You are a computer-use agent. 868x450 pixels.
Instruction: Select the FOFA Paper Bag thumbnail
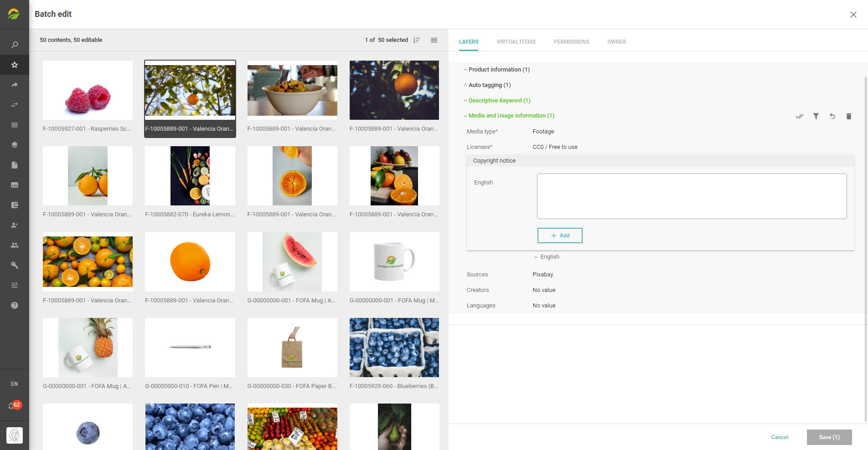pyautogui.click(x=292, y=347)
